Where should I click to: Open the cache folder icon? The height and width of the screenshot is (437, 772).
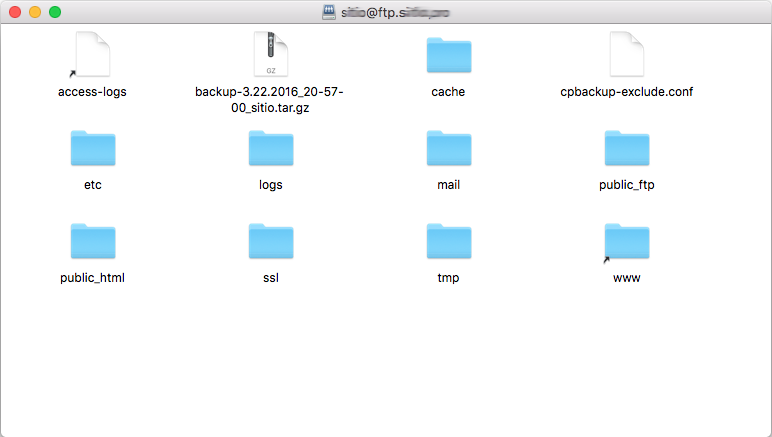449,55
